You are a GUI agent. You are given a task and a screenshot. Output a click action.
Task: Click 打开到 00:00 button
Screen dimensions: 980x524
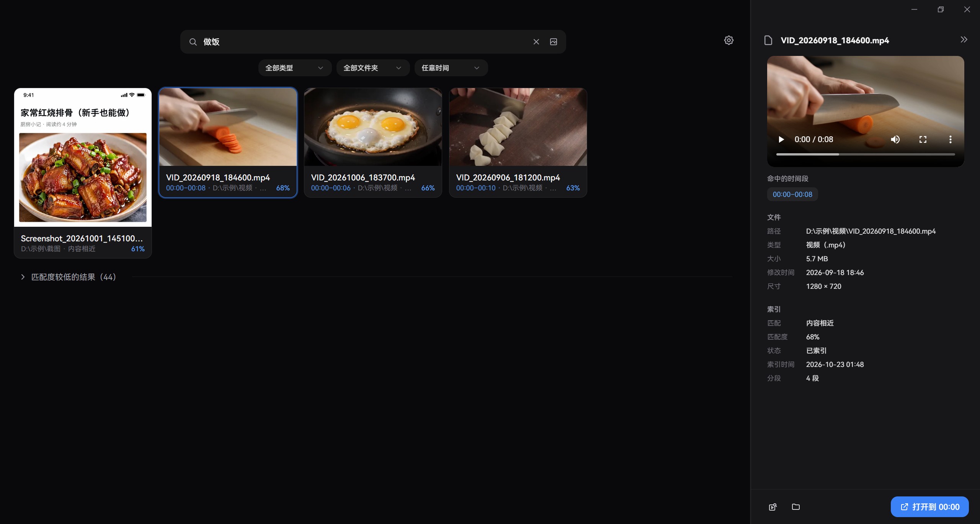click(x=929, y=507)
